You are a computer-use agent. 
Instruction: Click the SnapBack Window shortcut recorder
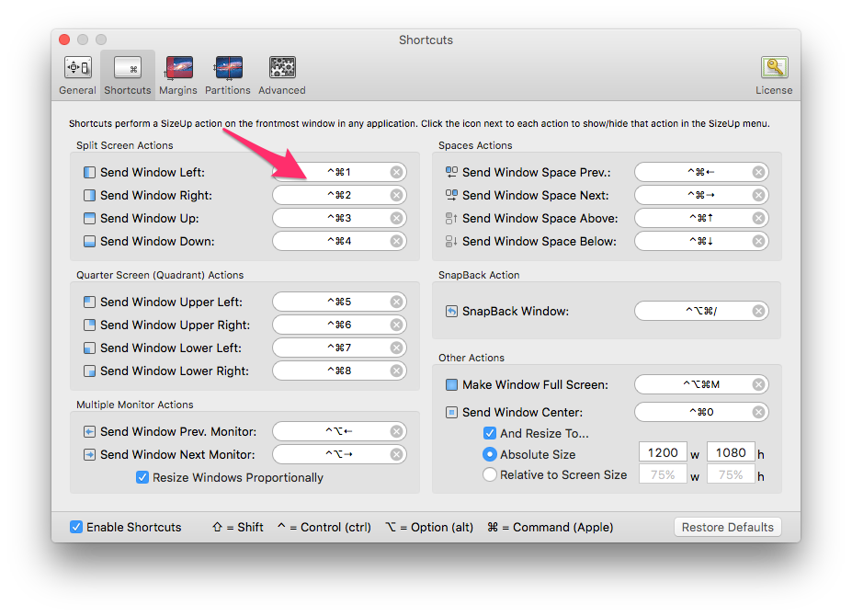tap(701, 311)
